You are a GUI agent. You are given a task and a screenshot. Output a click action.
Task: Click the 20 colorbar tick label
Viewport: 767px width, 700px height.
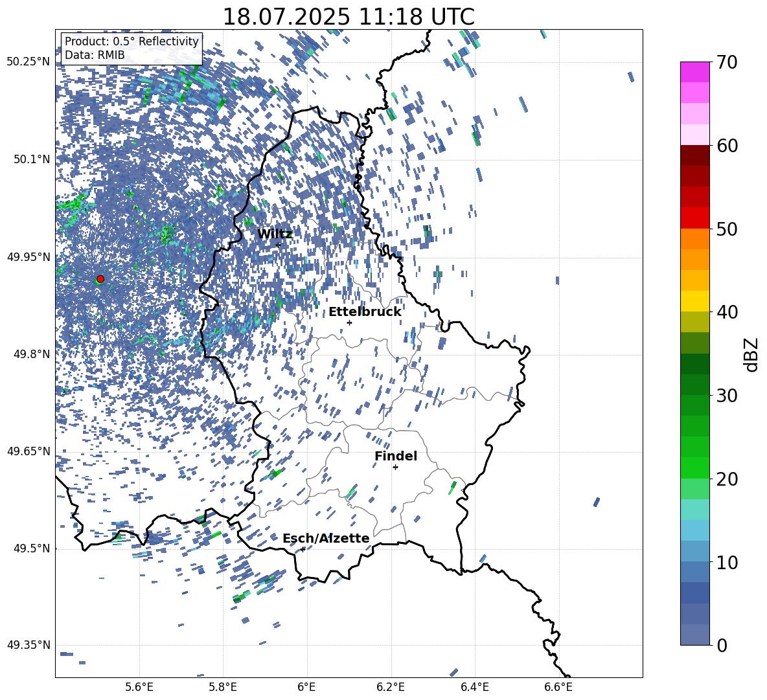coord(727,479)
